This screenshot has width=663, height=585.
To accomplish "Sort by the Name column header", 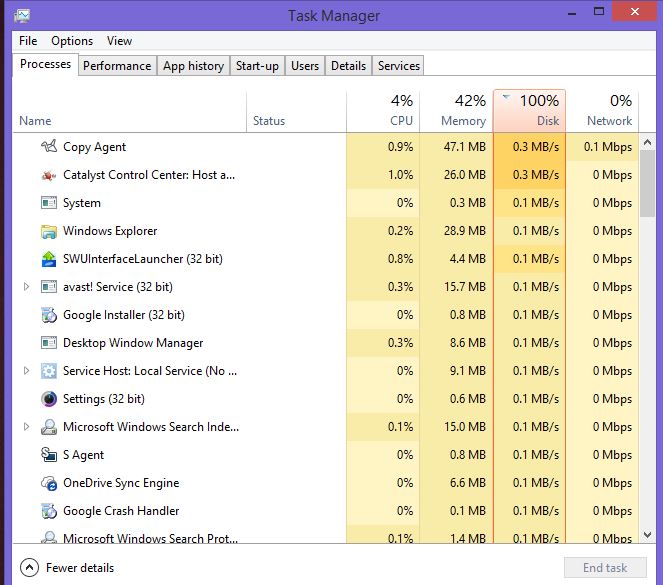I will 129,111.
